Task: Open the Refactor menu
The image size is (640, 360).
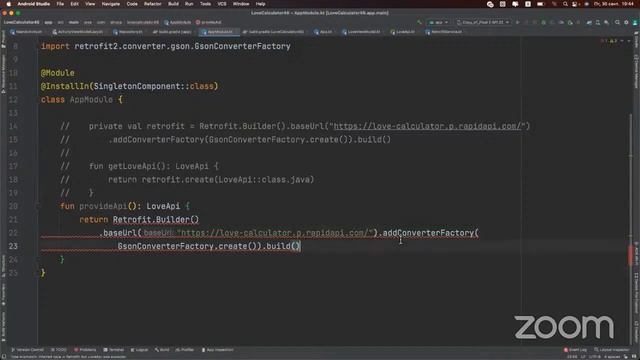Action: point(153,4)
